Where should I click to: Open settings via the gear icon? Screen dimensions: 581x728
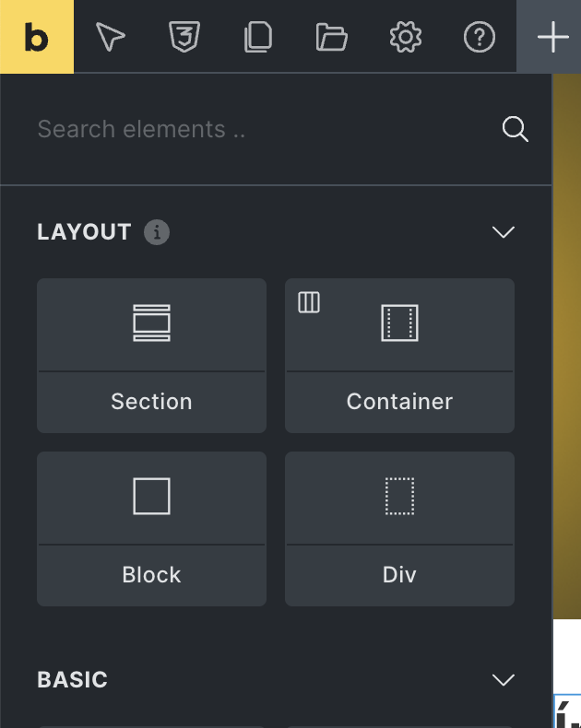click(406, 37)
